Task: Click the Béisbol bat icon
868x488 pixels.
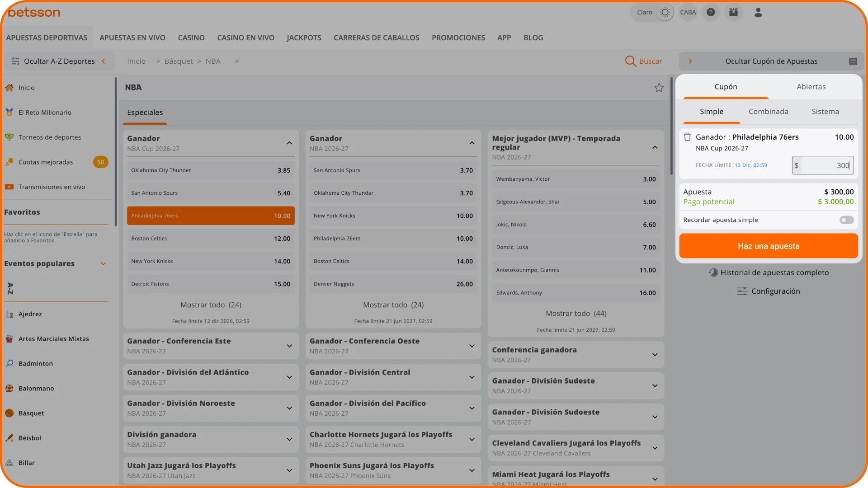Action: pyautogui.click(x=9, y=438)
